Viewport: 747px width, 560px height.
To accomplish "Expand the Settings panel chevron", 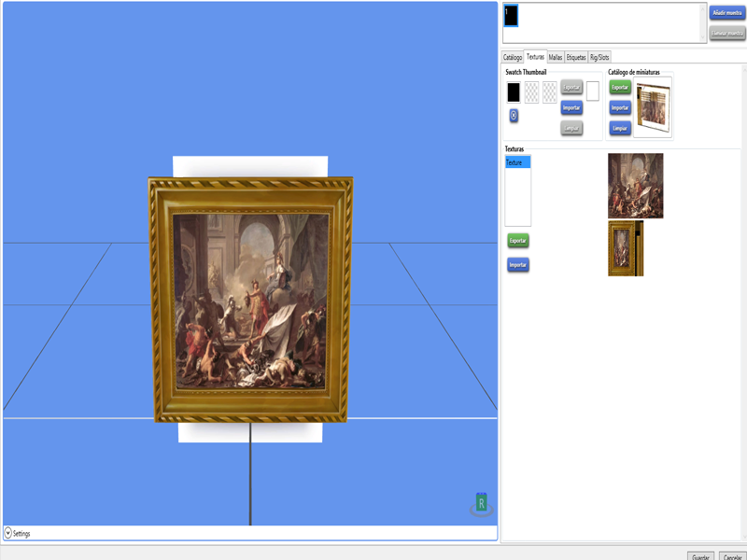I will (8, 533).
